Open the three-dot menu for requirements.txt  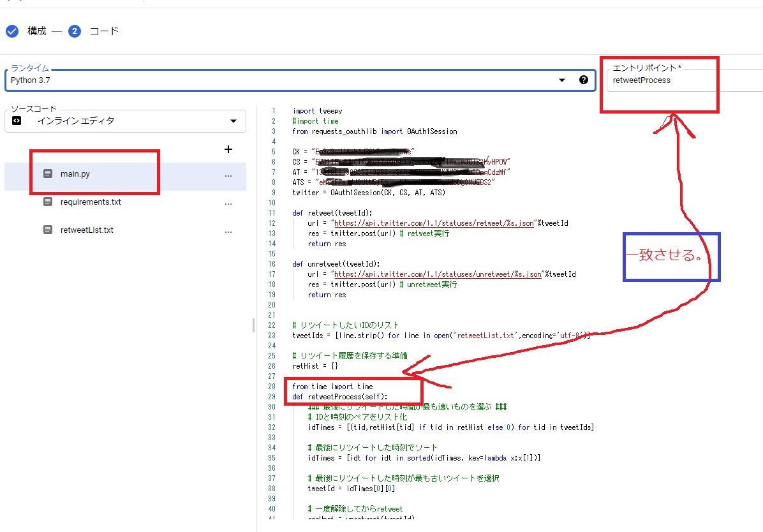pos(228,204)
